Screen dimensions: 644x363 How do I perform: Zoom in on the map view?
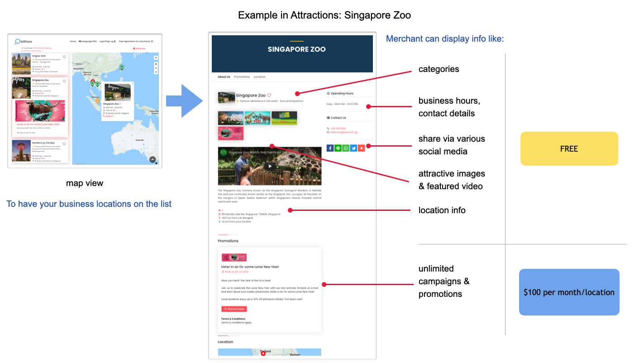tap(156, 65)
